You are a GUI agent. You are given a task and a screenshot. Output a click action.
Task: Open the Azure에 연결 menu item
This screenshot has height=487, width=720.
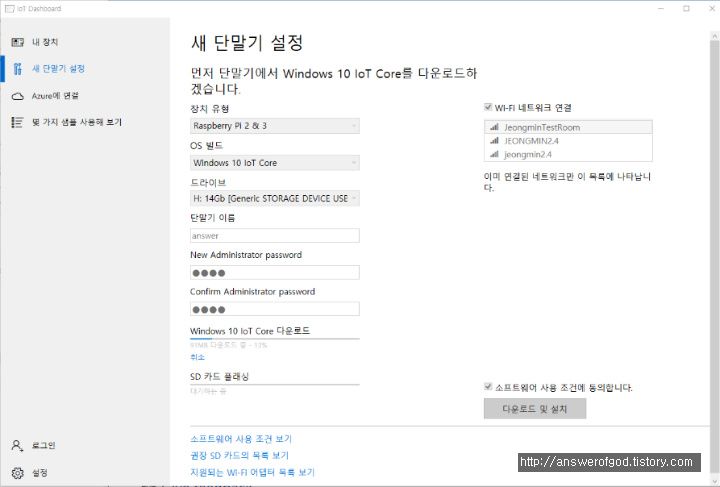[85, 96]
